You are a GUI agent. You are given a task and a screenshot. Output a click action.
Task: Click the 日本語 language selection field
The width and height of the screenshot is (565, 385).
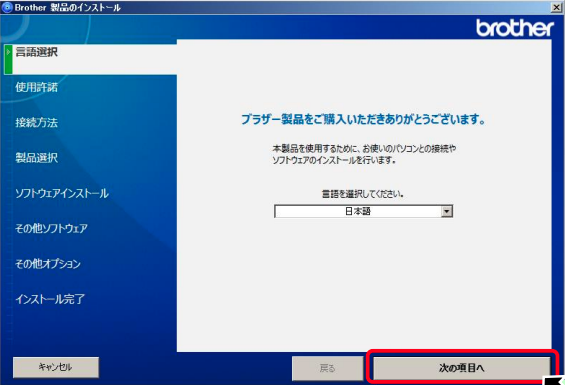point(363,211)
